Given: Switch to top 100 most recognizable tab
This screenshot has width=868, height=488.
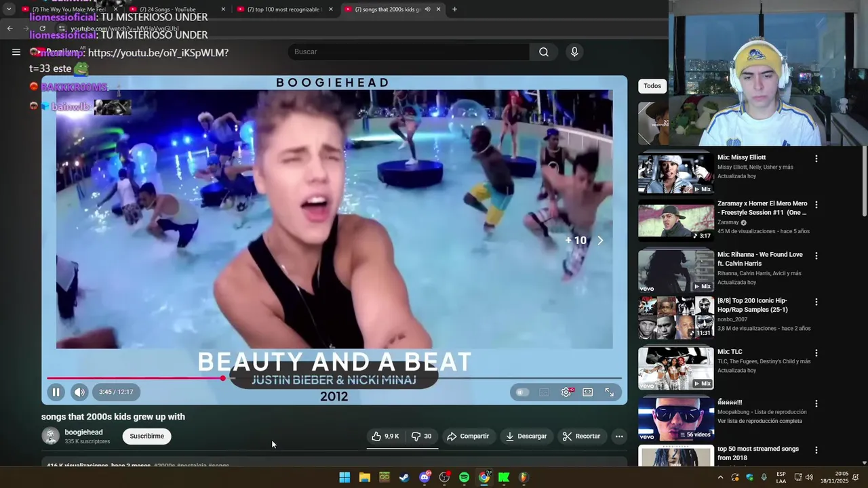Looking at the screenshot, I should click(x=284, y=9).
